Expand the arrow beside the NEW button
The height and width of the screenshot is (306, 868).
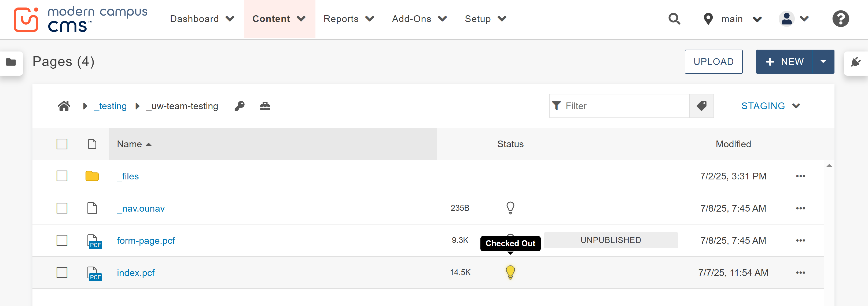coord(823,62)
